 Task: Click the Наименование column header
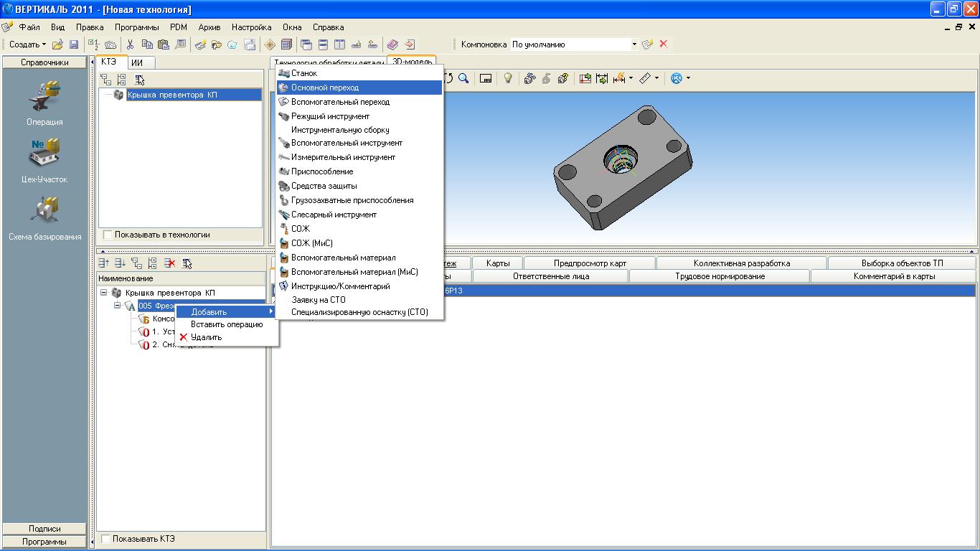click(182, 278)
